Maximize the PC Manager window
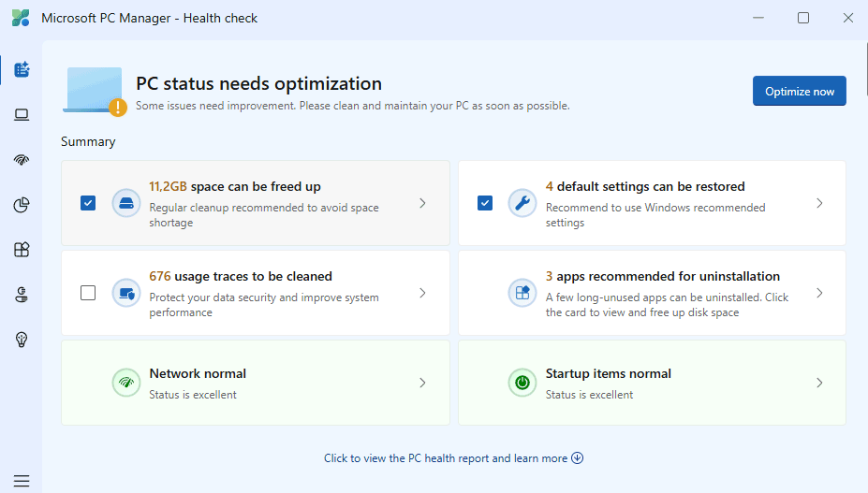The width and height of the screenshot is (868, 493). 803,18
